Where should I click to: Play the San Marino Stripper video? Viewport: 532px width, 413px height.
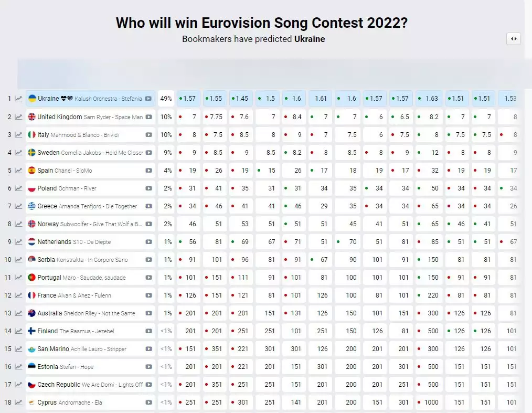pyautogui.click(x=148, y=349)
